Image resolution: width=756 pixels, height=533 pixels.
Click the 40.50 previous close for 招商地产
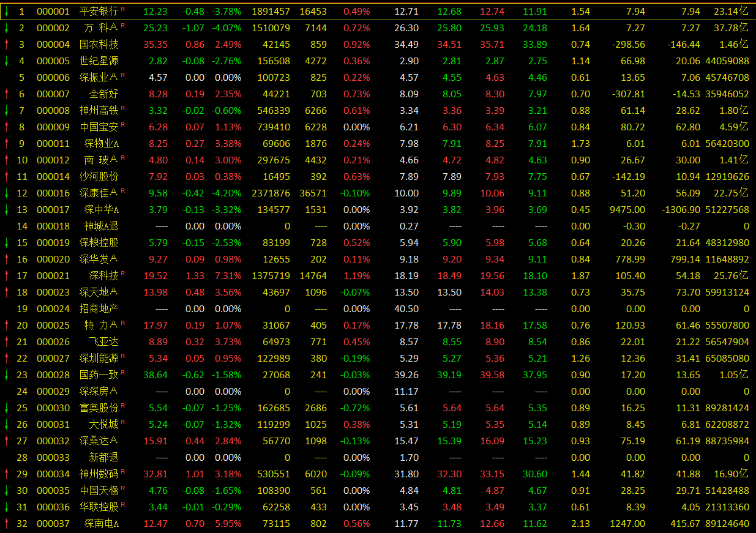(x=406, y=308)
